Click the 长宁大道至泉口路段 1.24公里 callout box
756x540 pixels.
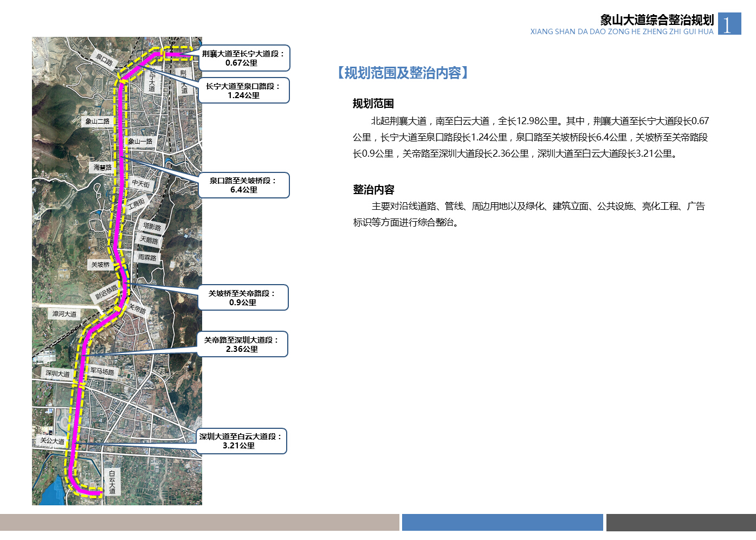click(243, 91)
